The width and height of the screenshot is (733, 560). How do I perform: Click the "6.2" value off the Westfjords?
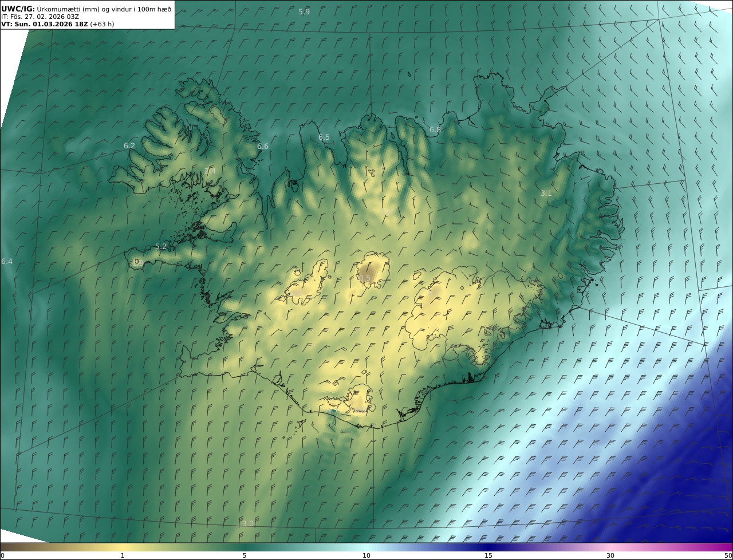coord(129,146)
